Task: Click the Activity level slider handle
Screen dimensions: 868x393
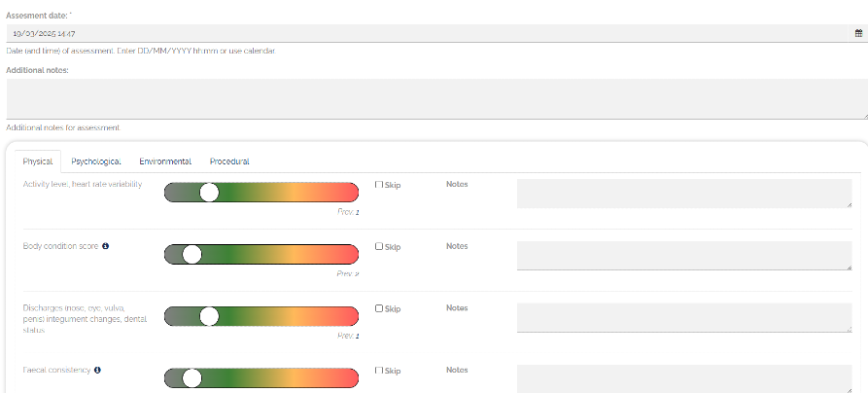Action: coord(208,193)
